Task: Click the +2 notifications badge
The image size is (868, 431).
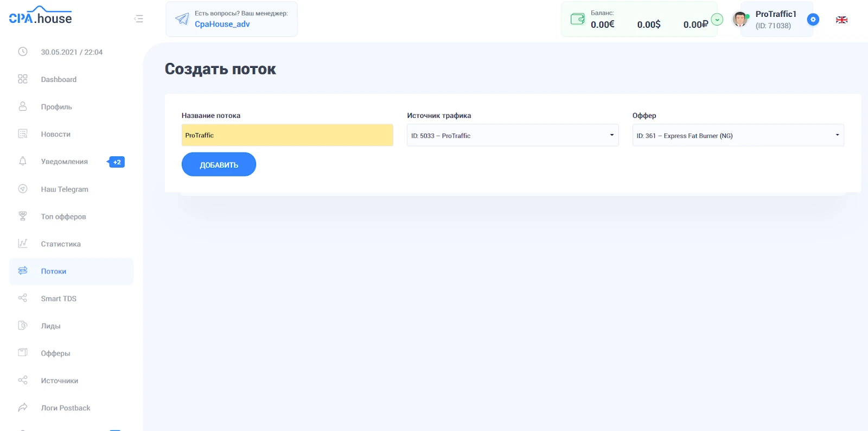Action: pos(116,162)
